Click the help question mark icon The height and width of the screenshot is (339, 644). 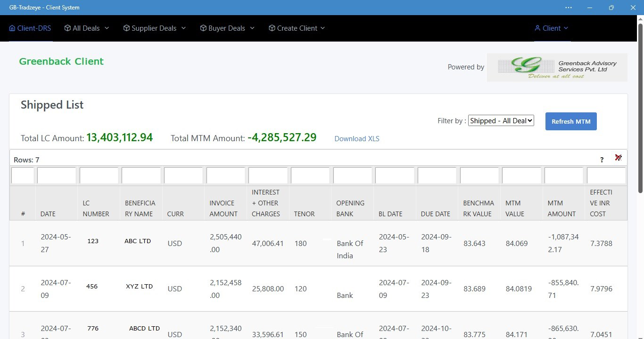(x=602, y=160)
